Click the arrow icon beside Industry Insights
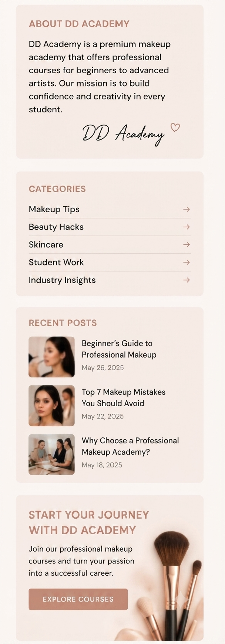Viewport: 225px width, 644px height. [x=187, y=280]
